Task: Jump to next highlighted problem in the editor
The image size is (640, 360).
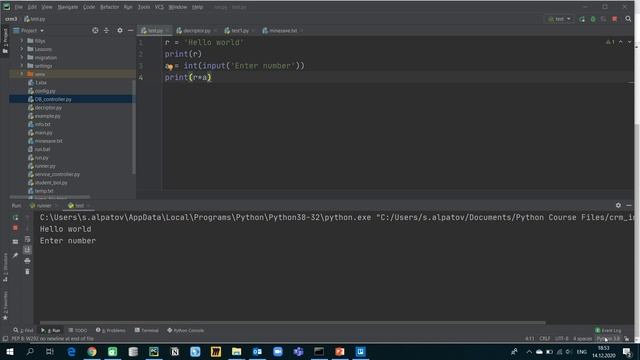Action: point(629,42)
